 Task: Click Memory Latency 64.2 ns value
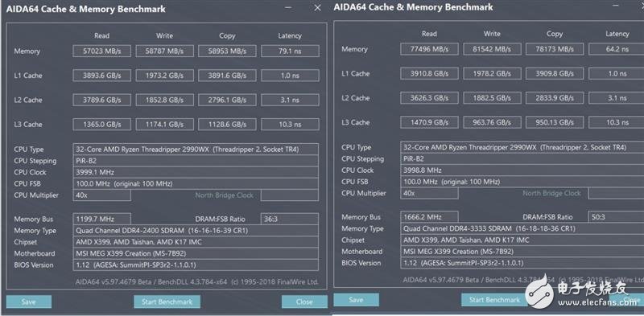[x=616, y=49]
